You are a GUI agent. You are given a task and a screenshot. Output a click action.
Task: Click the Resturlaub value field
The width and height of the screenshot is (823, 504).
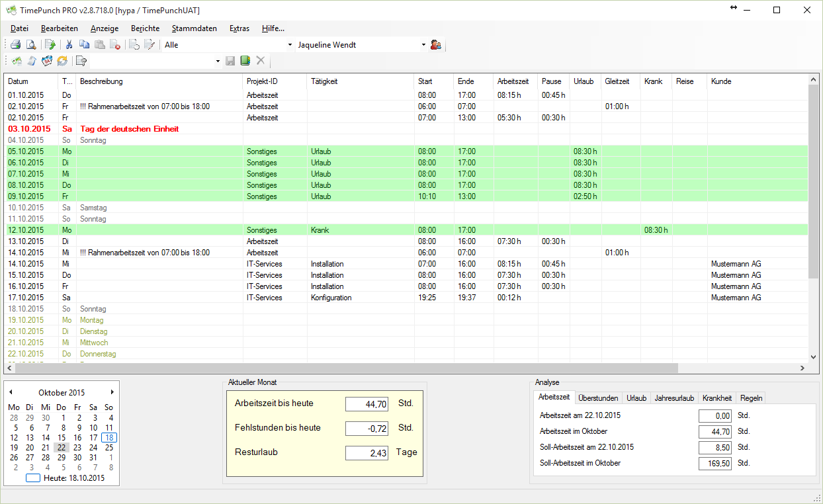[x=367, y=453]
